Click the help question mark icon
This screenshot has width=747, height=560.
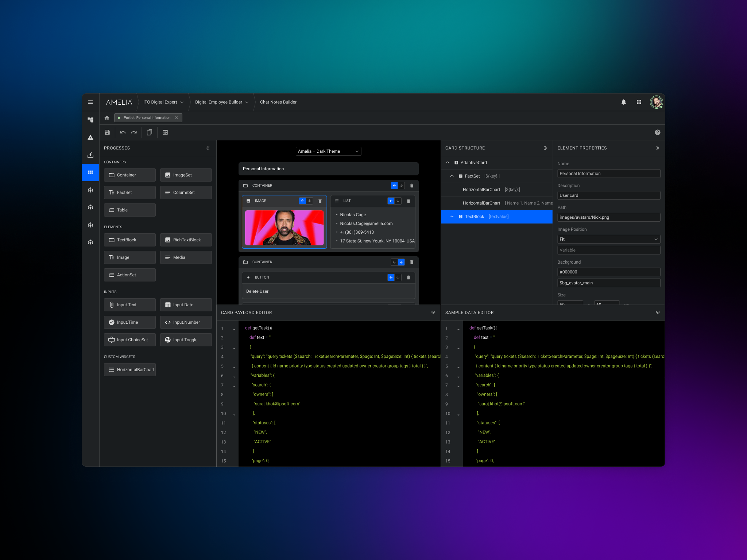(657, 132)
